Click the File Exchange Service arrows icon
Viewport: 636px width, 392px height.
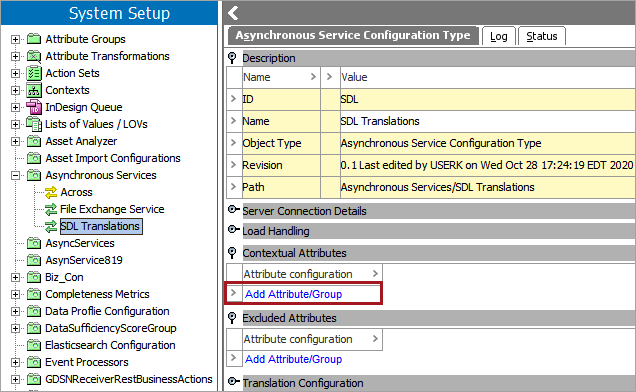click(51, 209)
